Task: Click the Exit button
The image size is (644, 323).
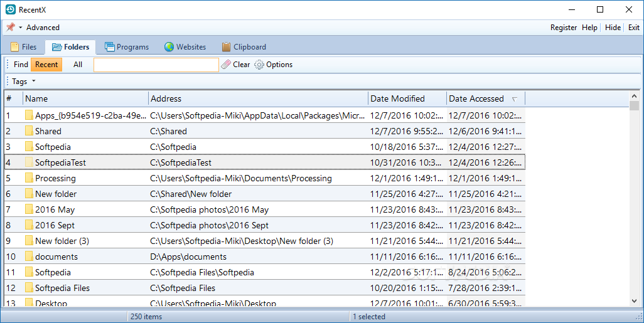Action: click(634, 28)
